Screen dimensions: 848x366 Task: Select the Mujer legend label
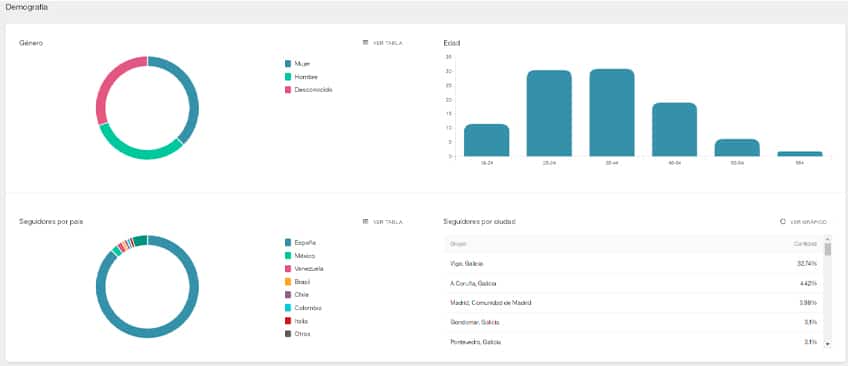pyautogui.click(x=302, y=64)
